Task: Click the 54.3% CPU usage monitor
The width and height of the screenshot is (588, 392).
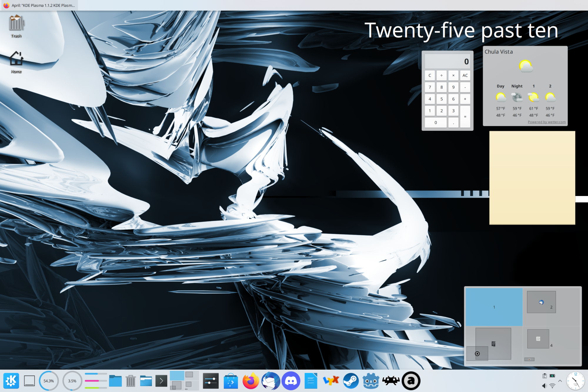Action: [49, 381]
